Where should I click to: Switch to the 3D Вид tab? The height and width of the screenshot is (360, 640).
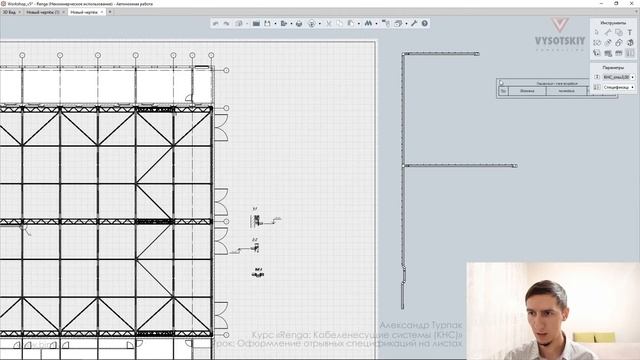(9, 12)
